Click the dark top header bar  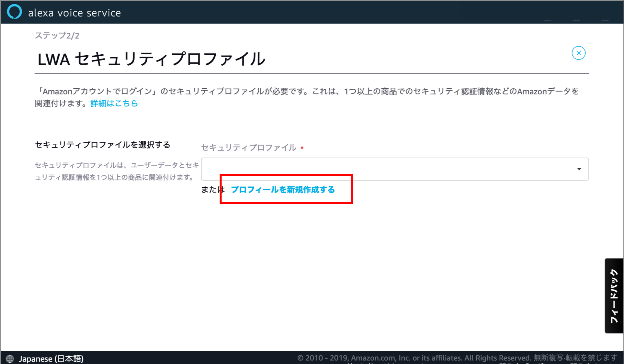[x=324, y=12]
